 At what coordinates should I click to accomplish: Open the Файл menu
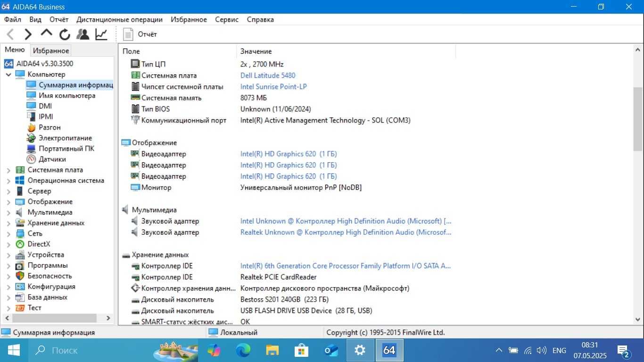click(13, 19)
